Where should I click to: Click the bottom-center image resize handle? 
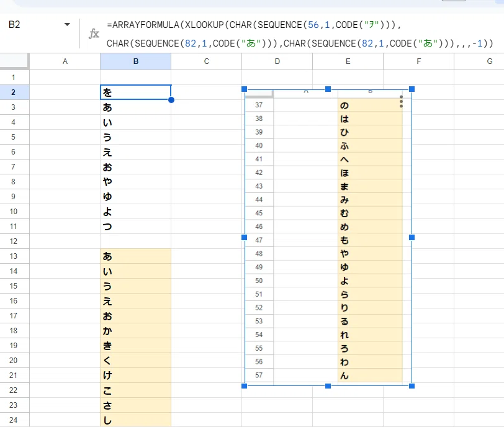328,386
